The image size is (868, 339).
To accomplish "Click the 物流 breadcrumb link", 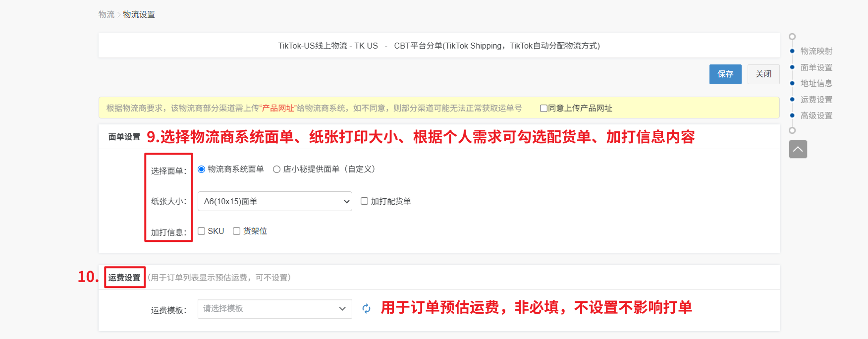I will tap(106, 15).
